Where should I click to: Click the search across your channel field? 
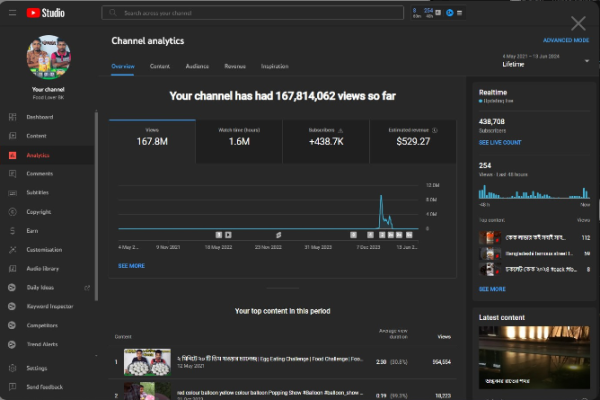(250, 14)
